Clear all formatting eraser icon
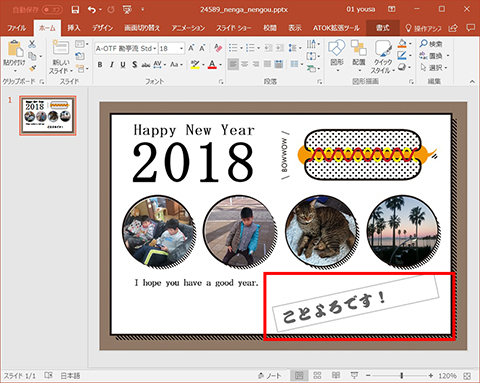The width and height of the screenshot is (480, 383). [x=218, y=48]
